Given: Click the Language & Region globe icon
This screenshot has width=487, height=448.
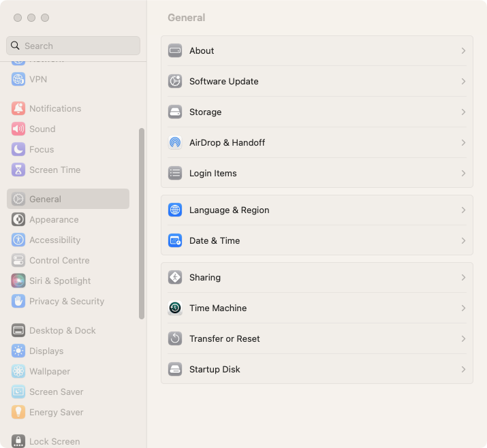Looking at the screenshot, I should coord(175,210).
